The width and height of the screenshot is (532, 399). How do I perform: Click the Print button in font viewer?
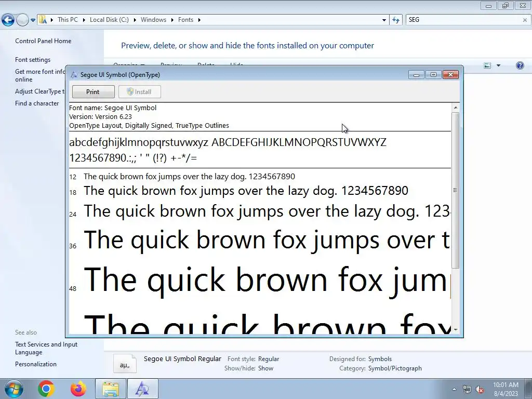click(93, 91)
